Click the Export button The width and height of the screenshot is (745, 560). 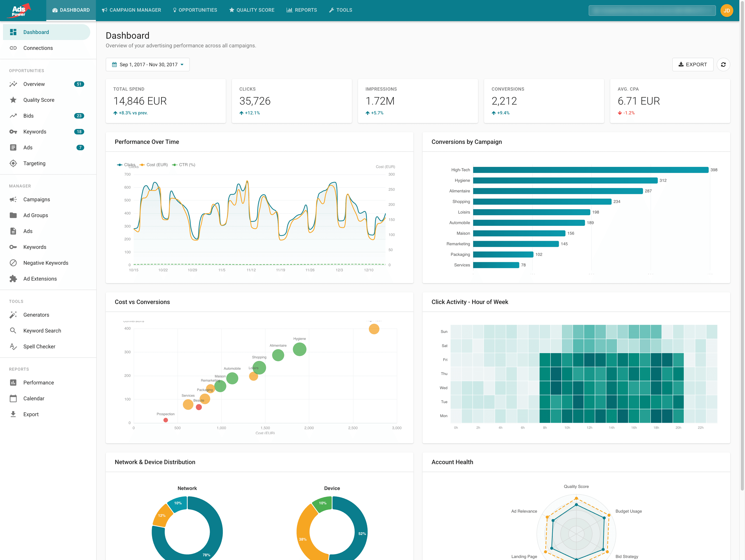[x=693, y=64]
